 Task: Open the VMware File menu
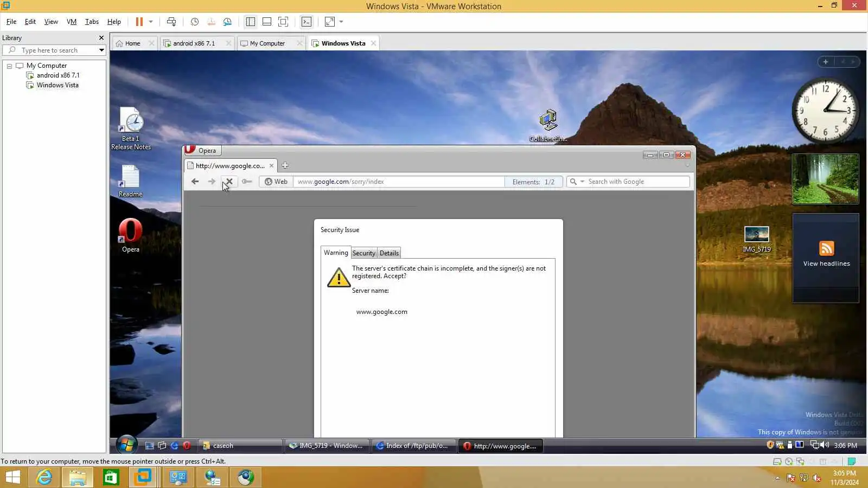(11, 22)
